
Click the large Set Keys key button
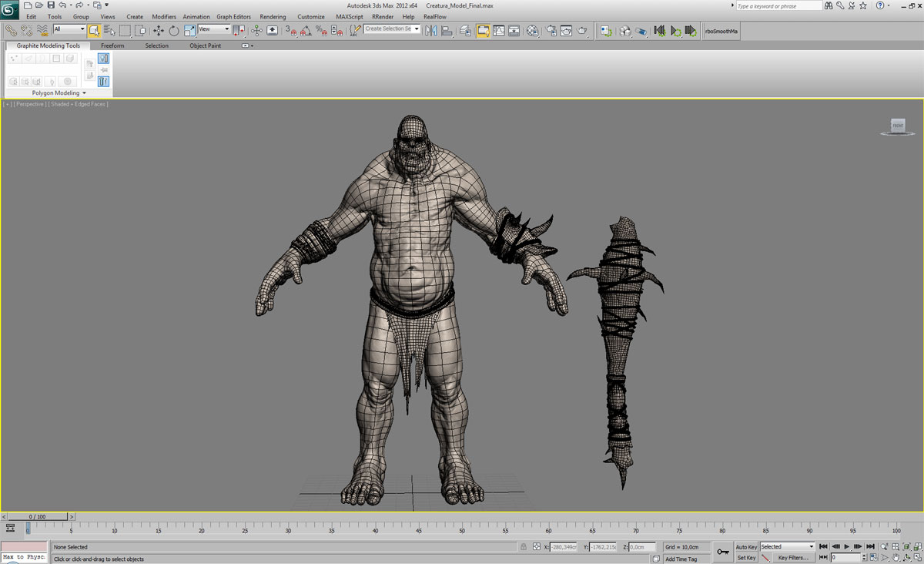(722, 552)
